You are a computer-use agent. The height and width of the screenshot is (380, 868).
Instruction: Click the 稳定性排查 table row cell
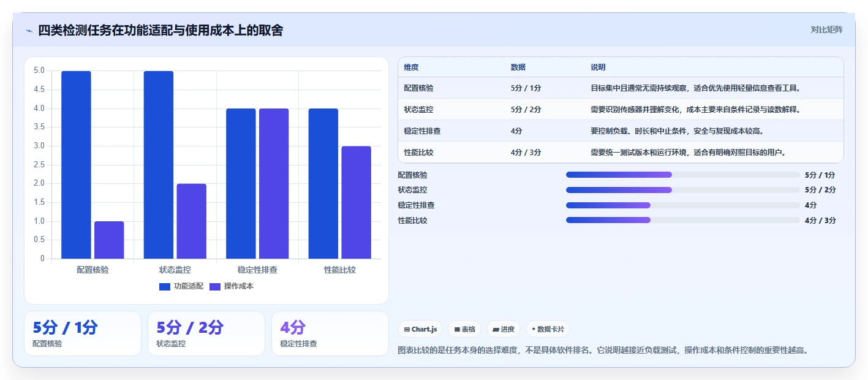[x=422, y=131]
